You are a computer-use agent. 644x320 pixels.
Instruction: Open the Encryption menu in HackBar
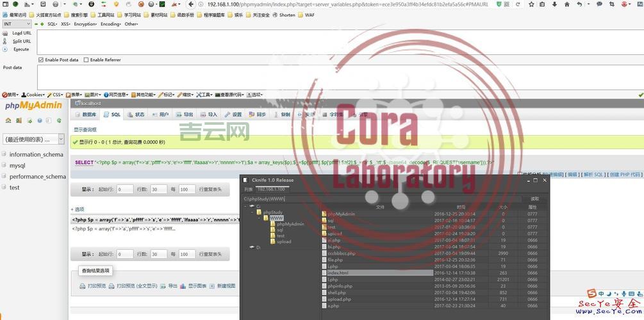(85, 24)
